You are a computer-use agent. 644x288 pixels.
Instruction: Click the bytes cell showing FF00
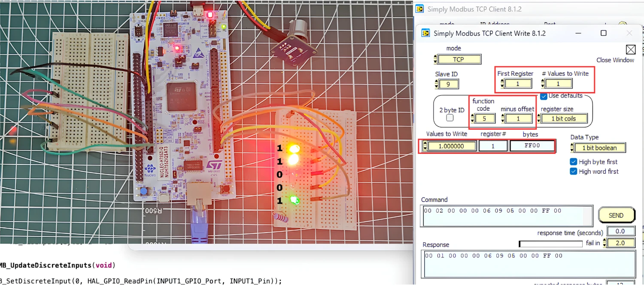[532, 146]
